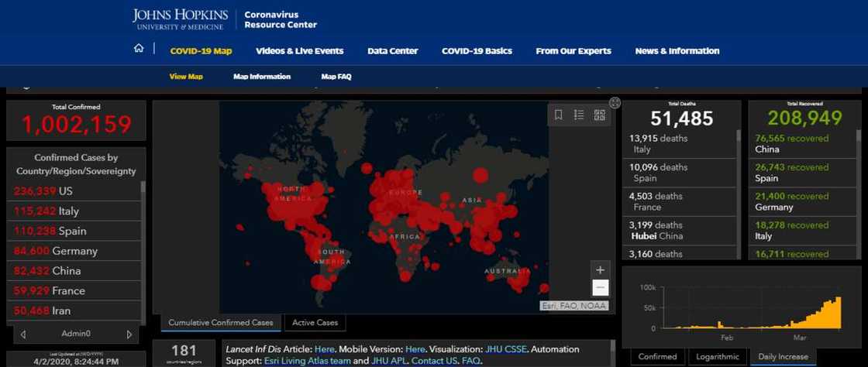This screenshot has height=367, width=868.
Task: Expand the map panel to full screen
Action: [x=615, y=103]
